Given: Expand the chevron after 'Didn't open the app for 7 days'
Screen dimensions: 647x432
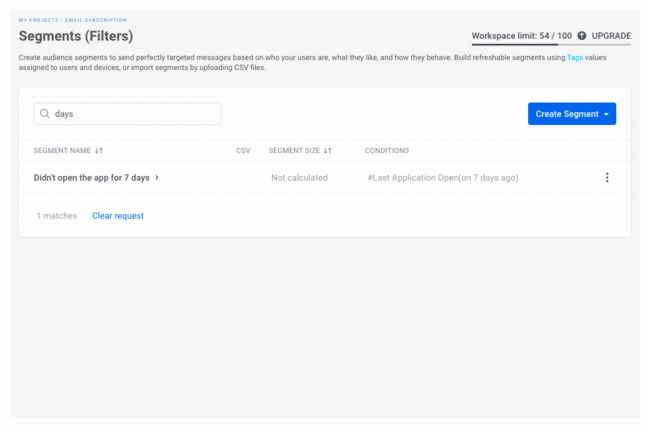Looking at the screenshot, I should tap(157, 178).
